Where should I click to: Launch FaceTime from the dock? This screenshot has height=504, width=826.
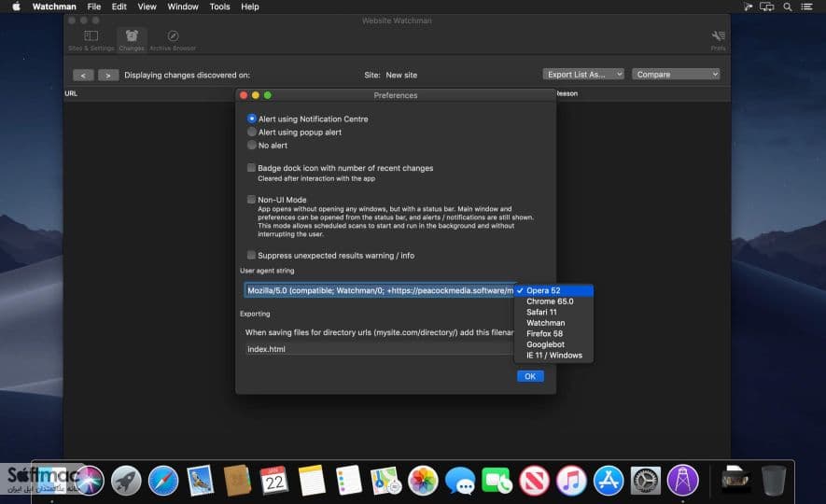tap(497, 481)
